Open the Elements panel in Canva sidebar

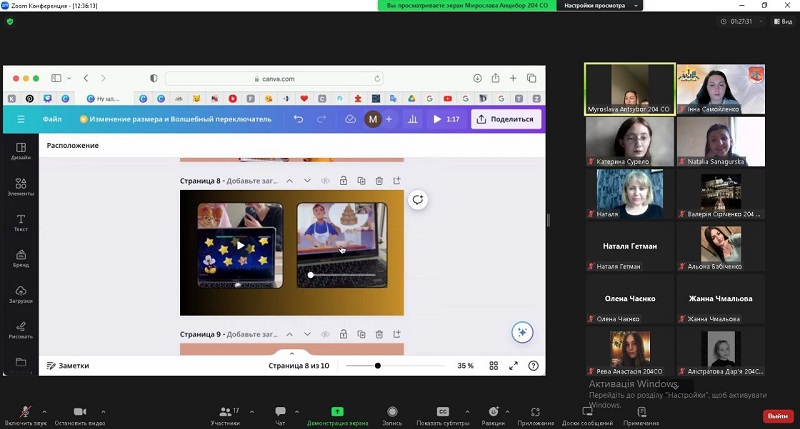21,186
